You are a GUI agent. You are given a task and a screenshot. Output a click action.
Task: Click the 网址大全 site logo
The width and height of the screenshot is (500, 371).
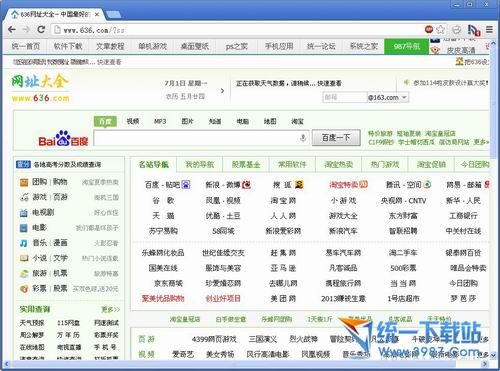(x=40, y=88)
